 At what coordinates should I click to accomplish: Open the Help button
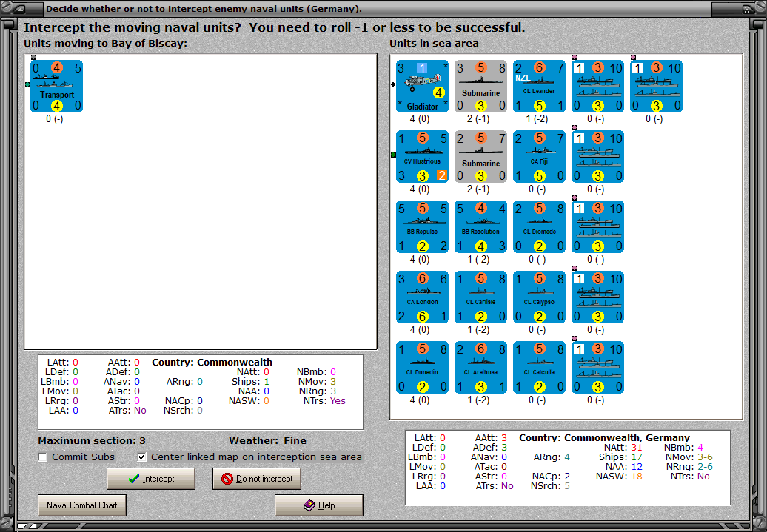[x=319, y=505]
